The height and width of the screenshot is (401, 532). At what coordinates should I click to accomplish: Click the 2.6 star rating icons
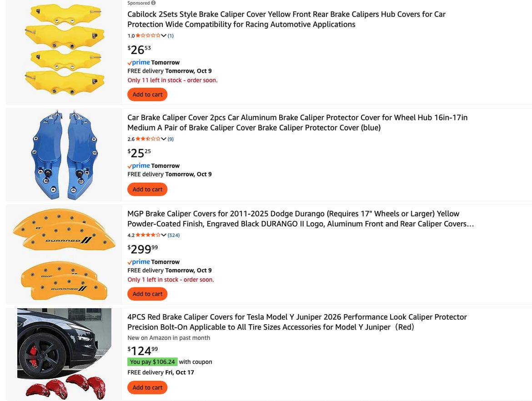point(148,139)
